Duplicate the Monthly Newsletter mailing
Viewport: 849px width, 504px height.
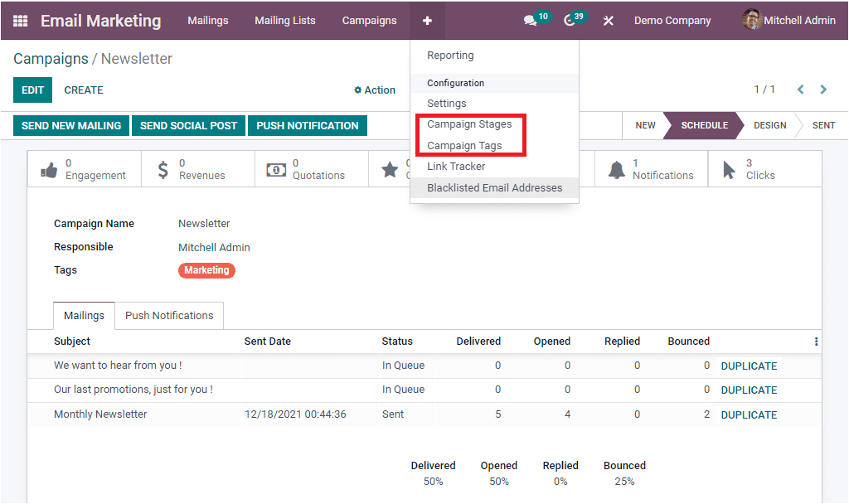pos(749,414)
